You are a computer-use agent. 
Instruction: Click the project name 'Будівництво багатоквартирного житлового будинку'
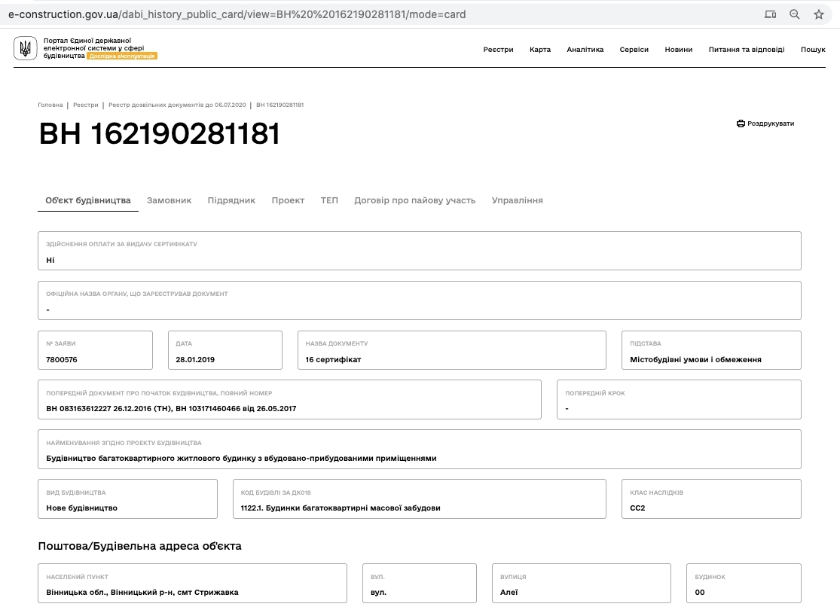pos(241,458)
